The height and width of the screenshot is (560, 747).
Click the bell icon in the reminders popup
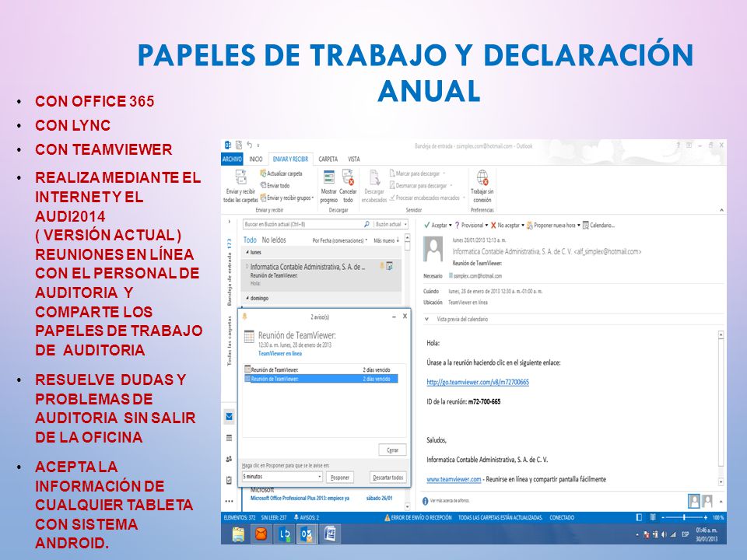(245, 317)
